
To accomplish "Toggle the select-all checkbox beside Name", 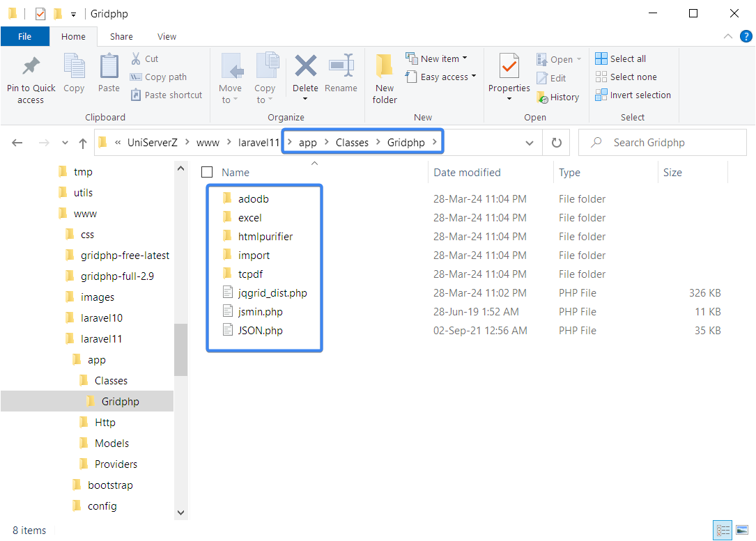I will pos(207,173).
